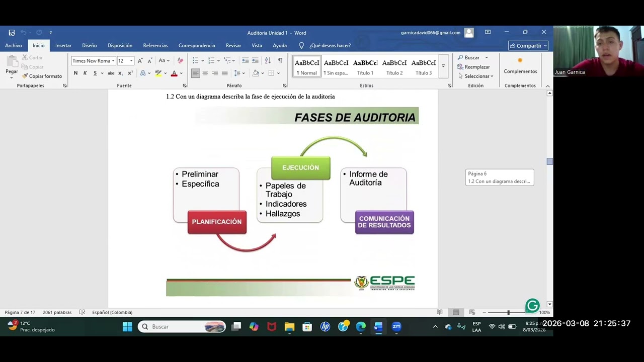The image size is (644, 362).
Task: Click the zoom slider in the status bar
Action: pyautogui.click(x=508, y=313)
